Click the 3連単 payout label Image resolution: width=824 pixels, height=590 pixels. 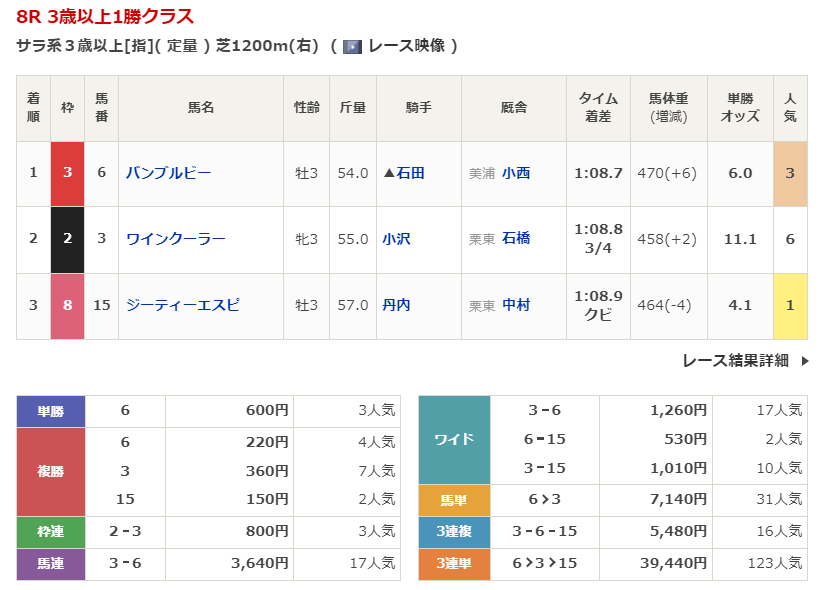tap(454, 564)
